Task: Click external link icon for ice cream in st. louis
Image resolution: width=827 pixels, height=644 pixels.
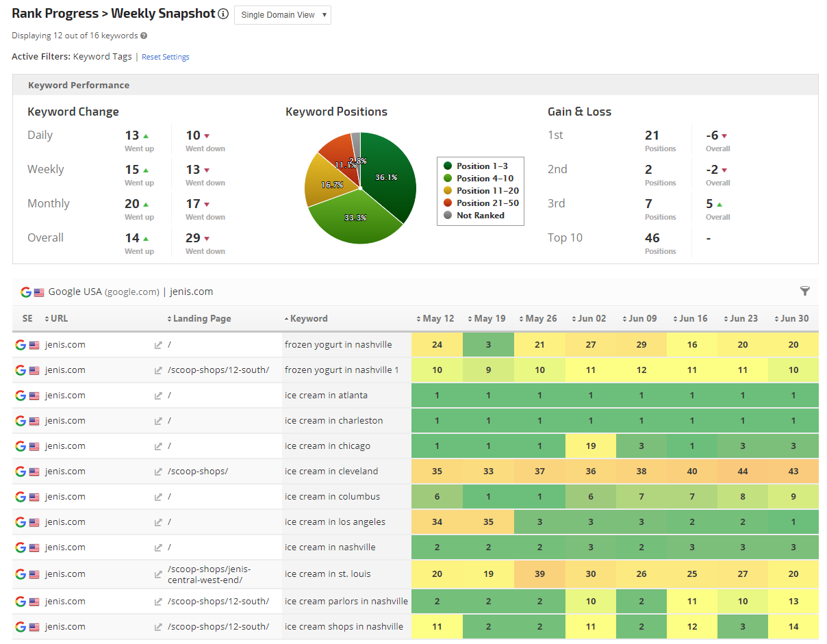Action: (158, 574)
